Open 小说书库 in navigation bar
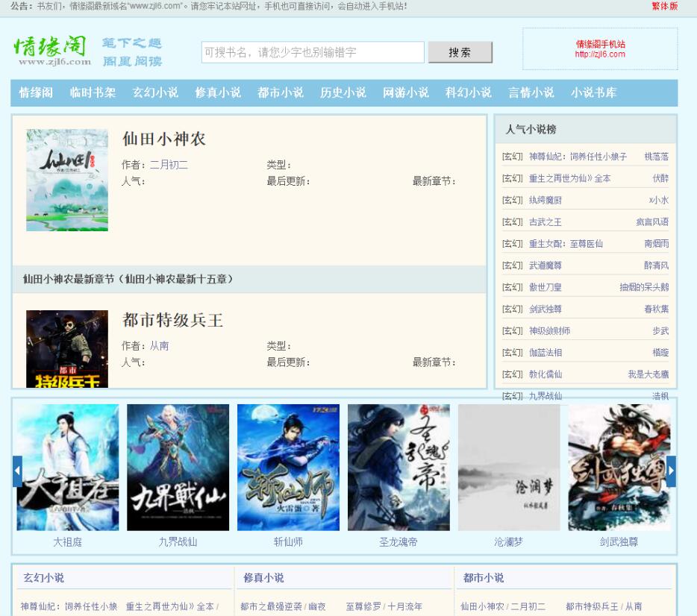Viewport: 697px width, 616px height. click(594, 92)
